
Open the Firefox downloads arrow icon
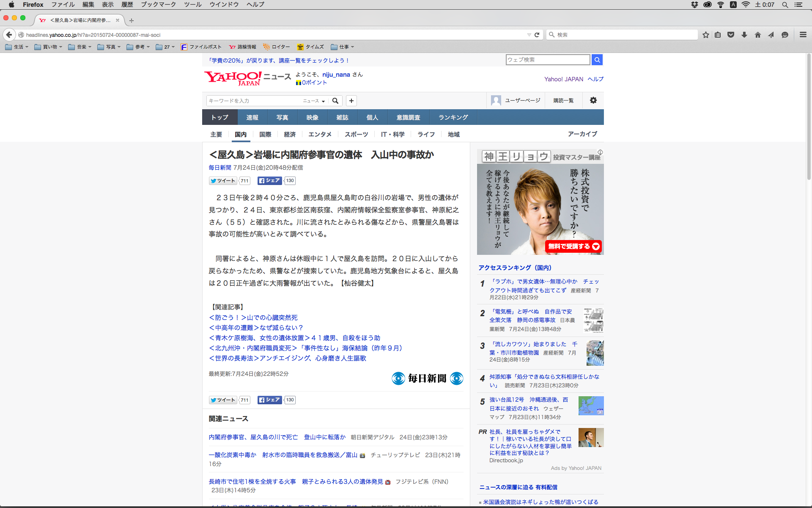pyautogui.click(x=744, y=35)
